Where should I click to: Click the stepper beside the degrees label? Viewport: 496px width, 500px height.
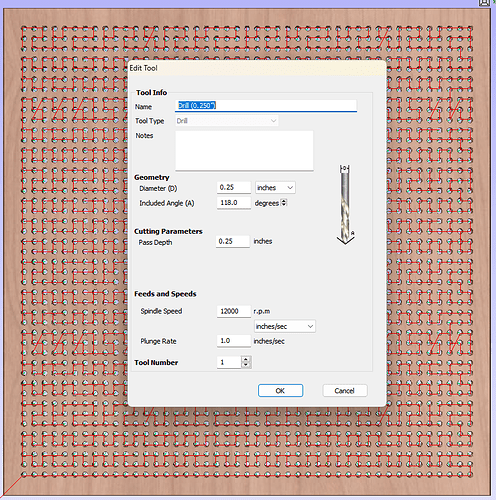(x=284, y=203)
